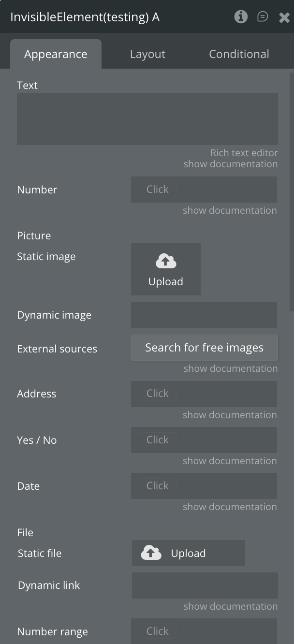Open the comment bubble icon in the header
294x644 pixels.
[x=263, y=17]
